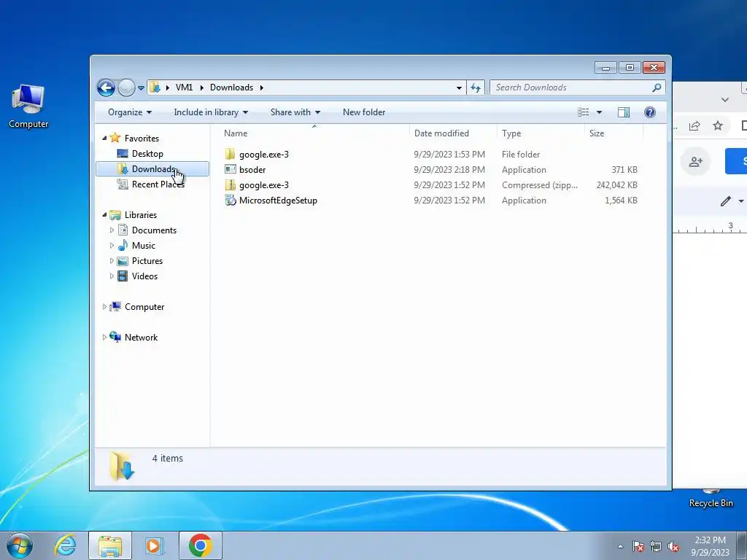Create a New folder

point(364,112)
